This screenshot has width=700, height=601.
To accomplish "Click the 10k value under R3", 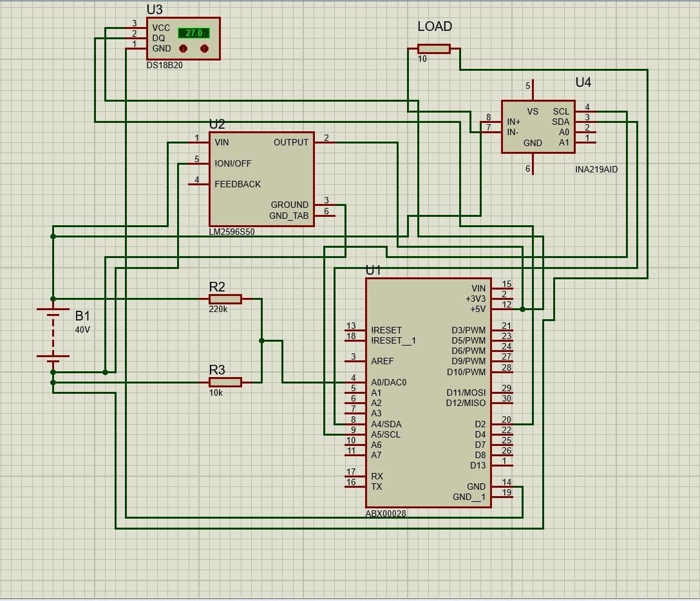I will pyautogui.click(x=216, y=393).
